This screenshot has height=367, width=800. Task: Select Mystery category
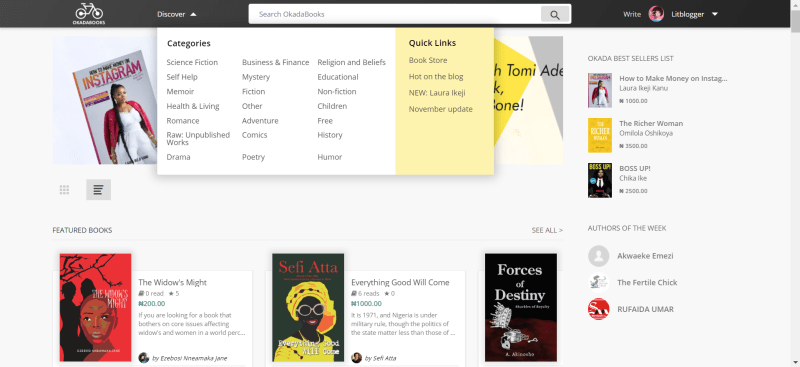[256, 77]
